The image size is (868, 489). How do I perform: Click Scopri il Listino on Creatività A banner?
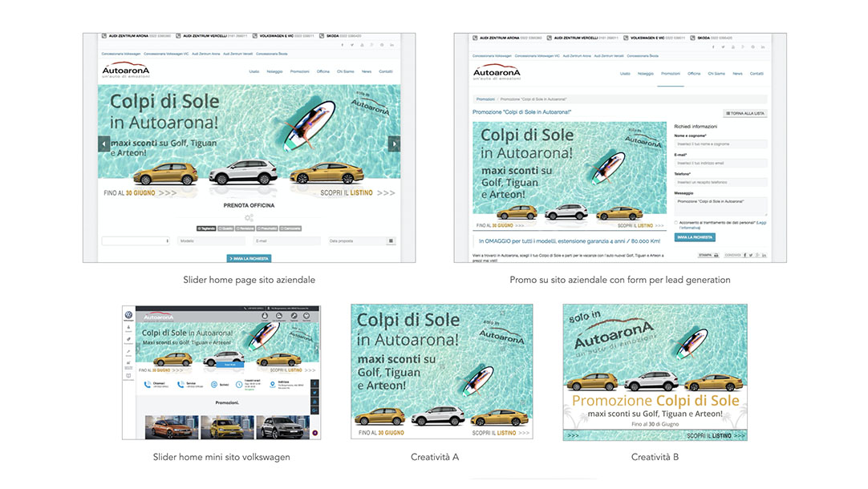(x=501, y=433)
